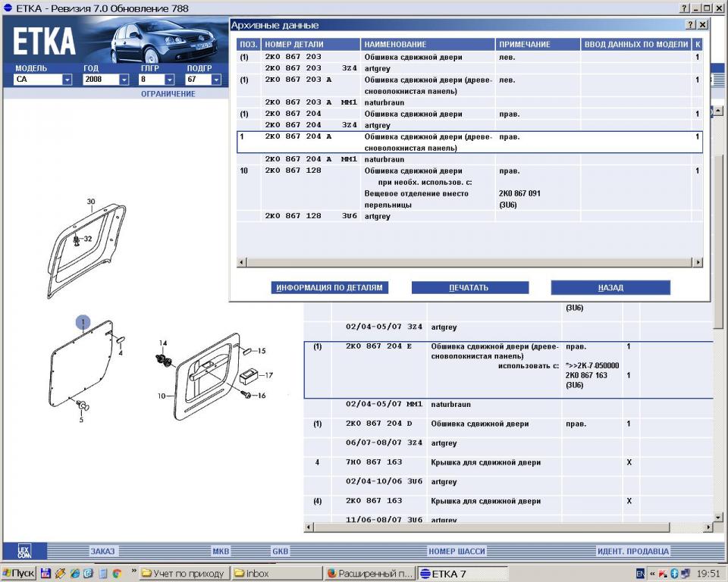Click the golf car image in header
The height and width of the screenshot is (582, 728).
click(x=164, y=42)
